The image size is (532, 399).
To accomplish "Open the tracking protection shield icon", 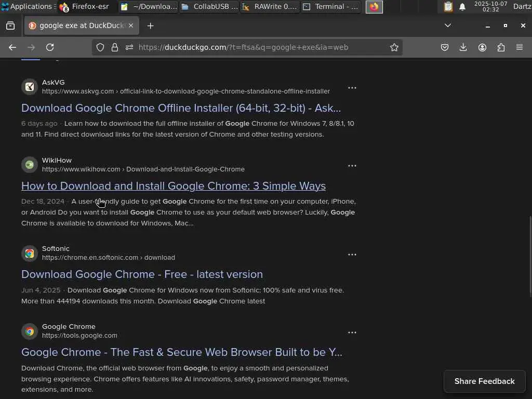I will pos(100,47).
